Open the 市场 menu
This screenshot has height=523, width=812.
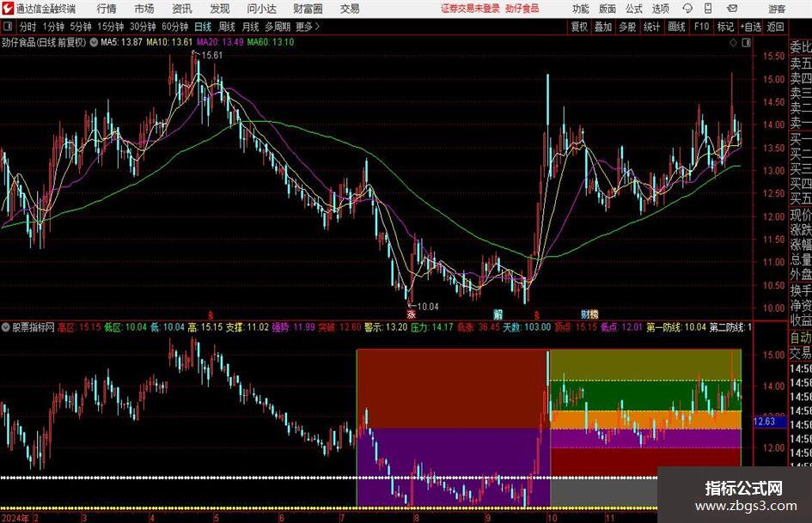(144, 9)
